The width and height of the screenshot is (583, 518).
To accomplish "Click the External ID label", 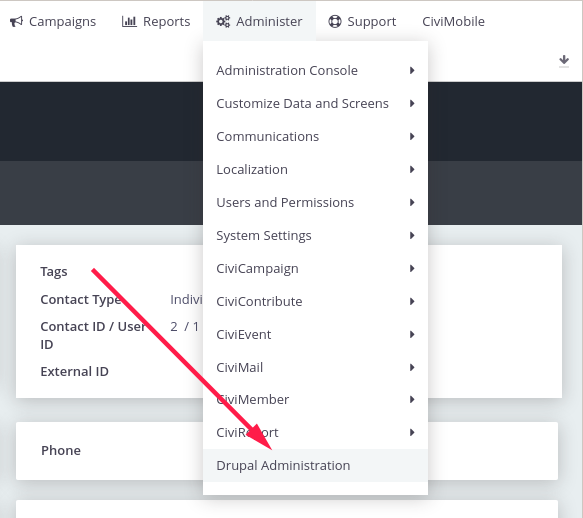I will 74,371.
